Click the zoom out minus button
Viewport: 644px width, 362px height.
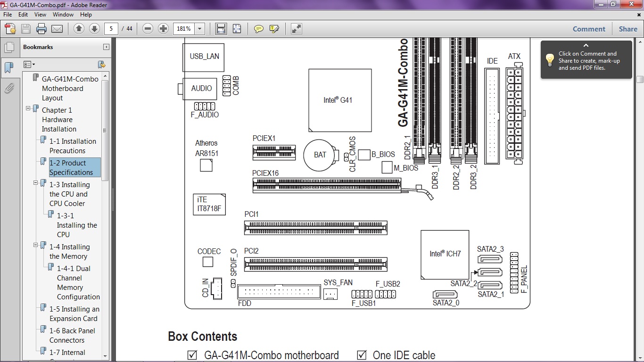[x=148, y=29]
